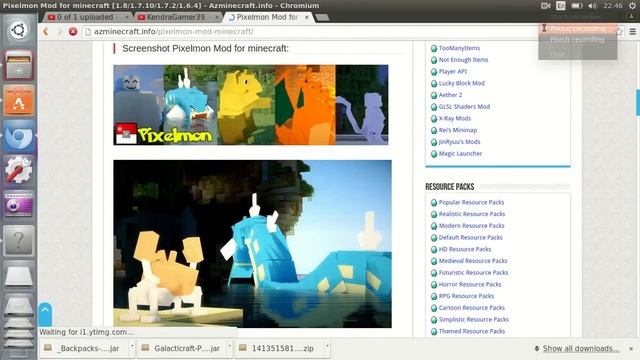This screenshot has width=640, height=360.
Task: Follow the X-Ray Mods link
Action: (x=455, y=118)
